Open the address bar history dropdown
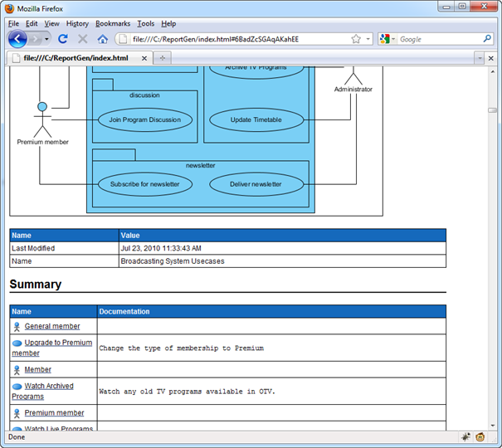This screenshot has height=448, width=502. (368, 39)
